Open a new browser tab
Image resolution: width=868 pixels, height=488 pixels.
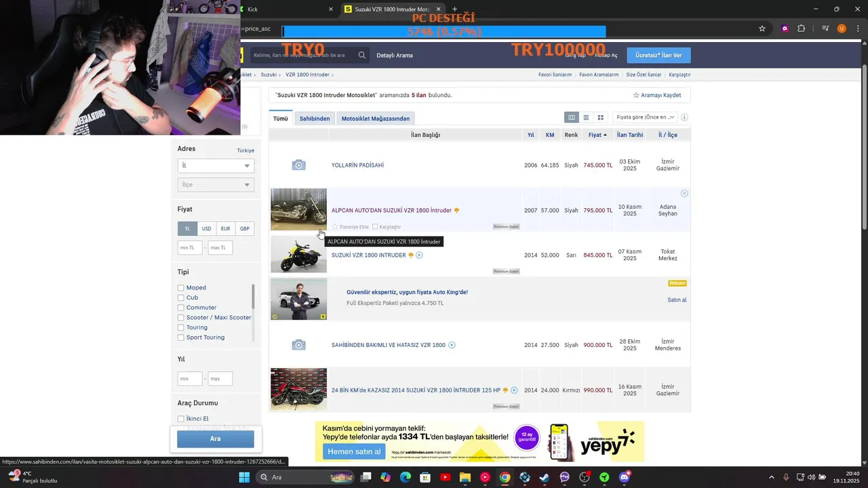454,9
